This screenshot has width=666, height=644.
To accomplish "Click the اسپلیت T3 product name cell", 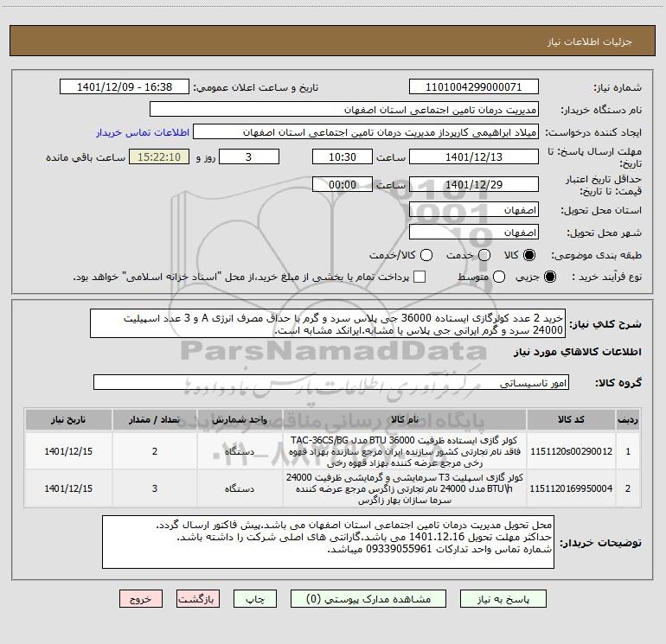I will [405, 488].
